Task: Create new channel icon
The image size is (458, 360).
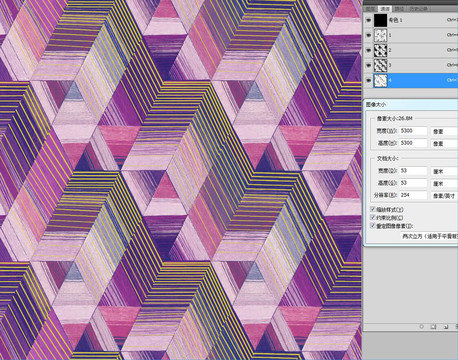Action: tap(446, 327)
